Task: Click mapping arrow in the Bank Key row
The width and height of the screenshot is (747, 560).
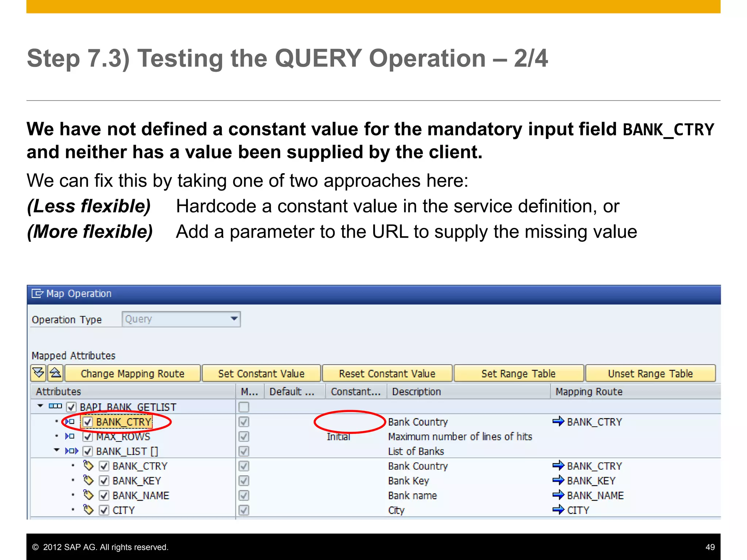Action: (x=558, y=480)
